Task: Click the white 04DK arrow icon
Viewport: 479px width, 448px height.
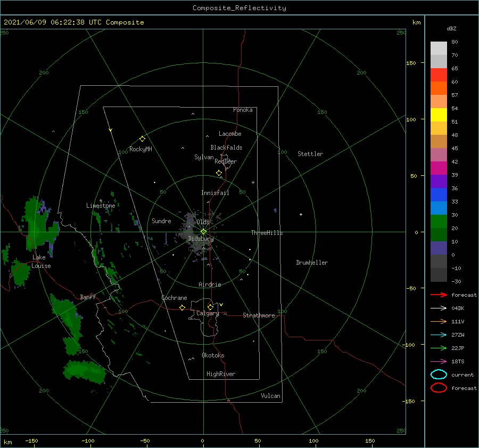Action: pos(439,308)
